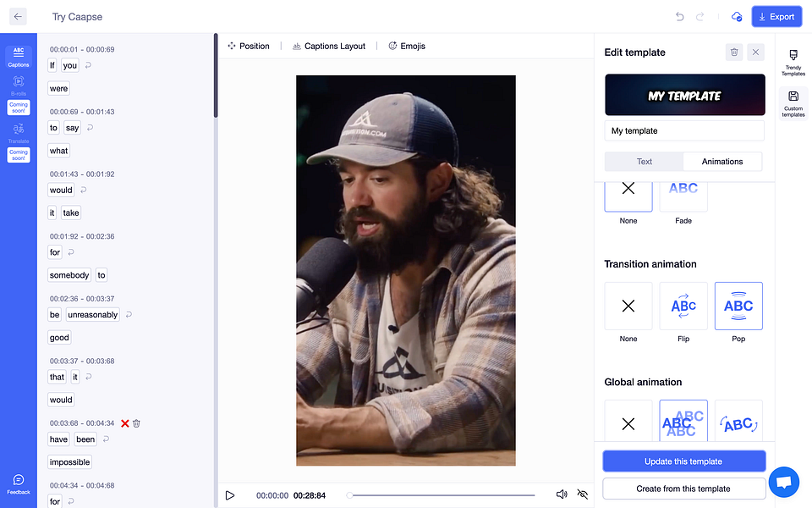This screenshot has height=508, width=812.
Task: Select the word 'unreasonably'
Action: pos(93,315)
